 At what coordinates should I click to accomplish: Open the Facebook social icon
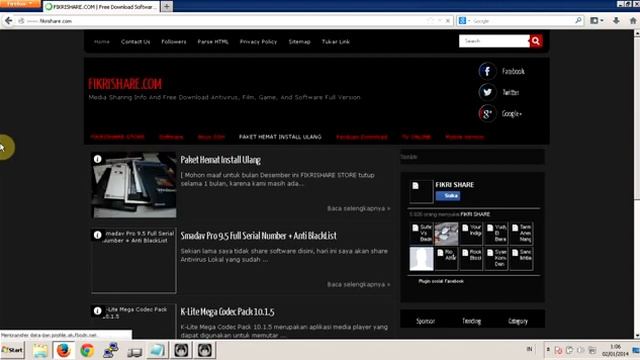487,71
